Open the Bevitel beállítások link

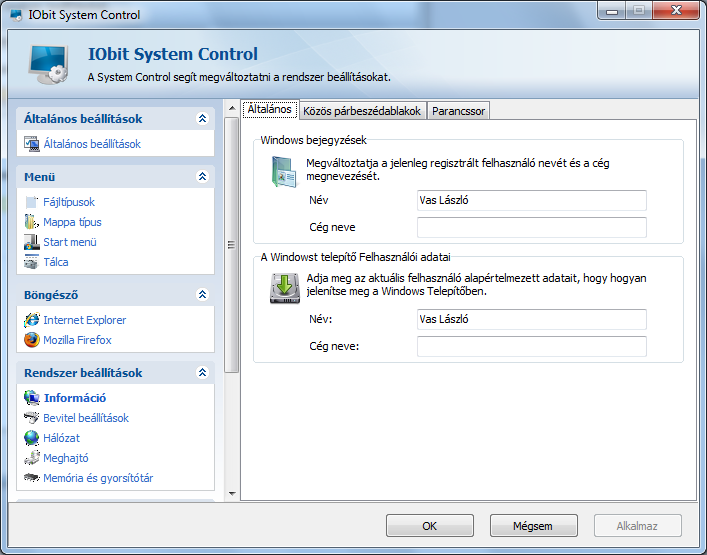pyautogui.click(x=86, y=418)
